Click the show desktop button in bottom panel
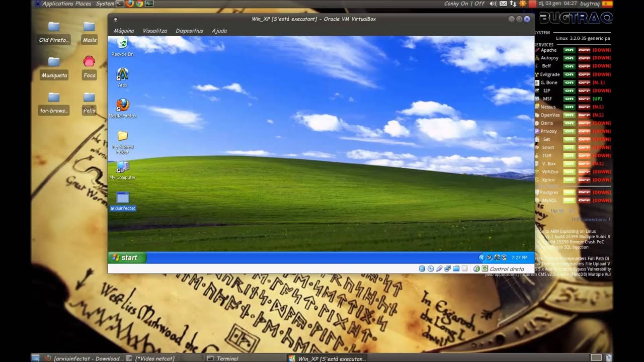Screen dimensions: 644x362 [35, 358]
